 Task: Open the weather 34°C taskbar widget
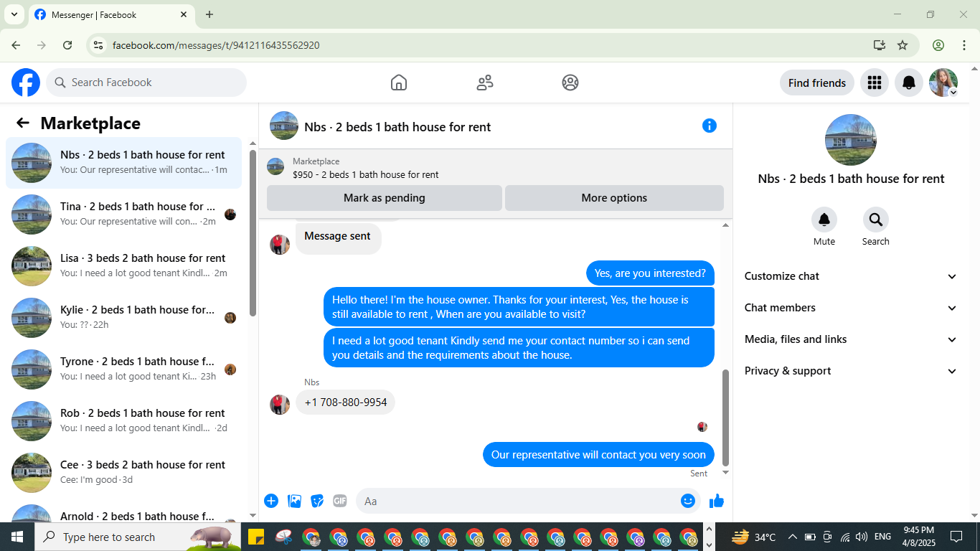[753, 537]
